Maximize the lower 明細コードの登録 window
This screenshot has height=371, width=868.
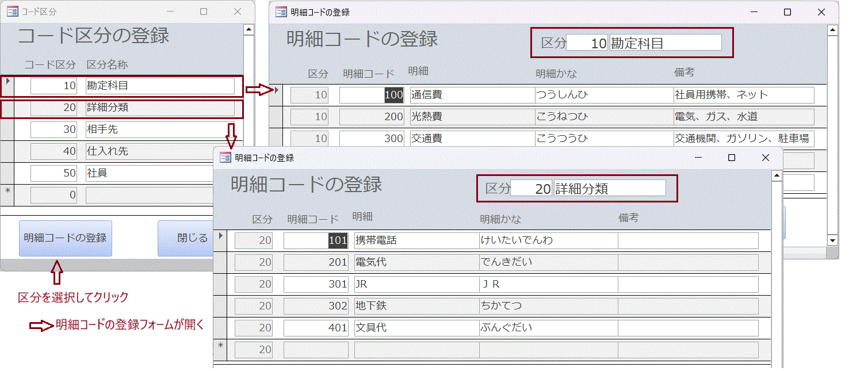[x=732, y=158]
